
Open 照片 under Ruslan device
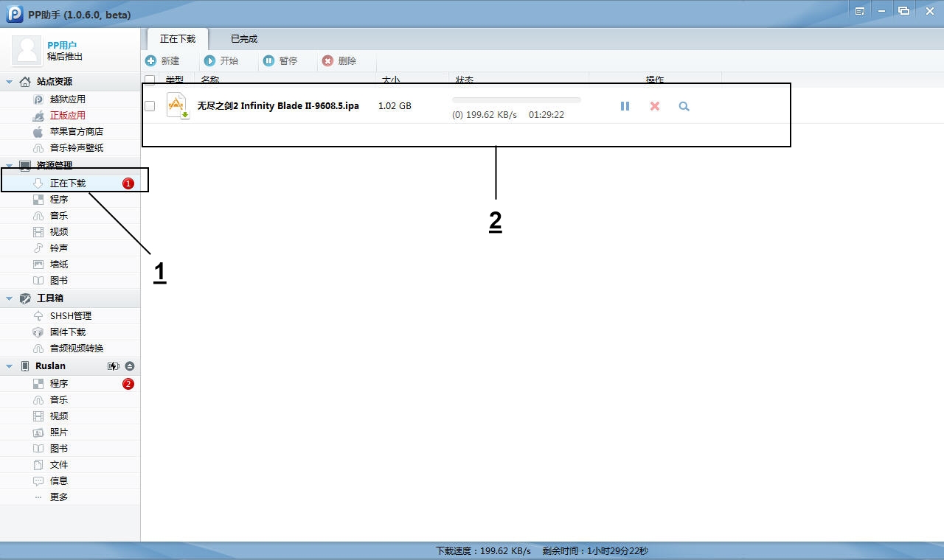[59, 433]
